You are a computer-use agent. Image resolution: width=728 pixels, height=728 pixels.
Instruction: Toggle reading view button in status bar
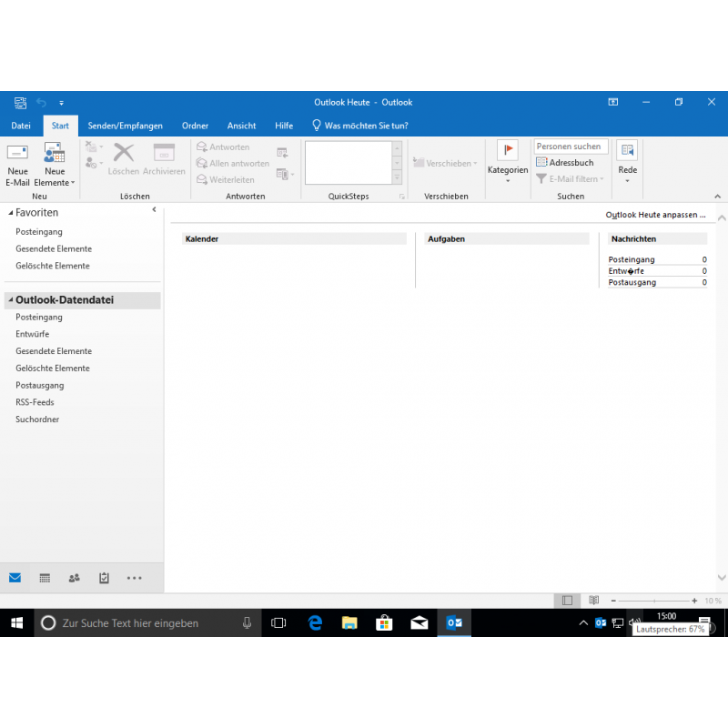593,601
